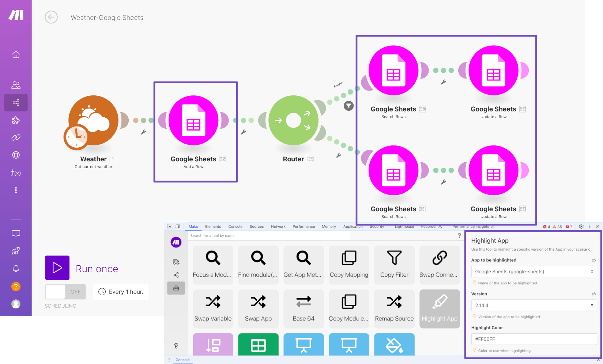Click the inspect element picker in DevTools
Viewport: 603px width, 364px height.
169,227
